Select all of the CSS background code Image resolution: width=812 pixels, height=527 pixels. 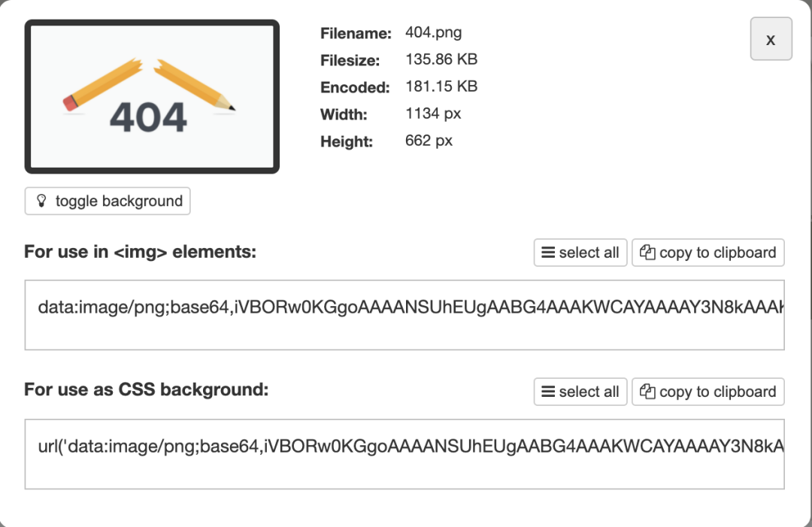(580, 392)
